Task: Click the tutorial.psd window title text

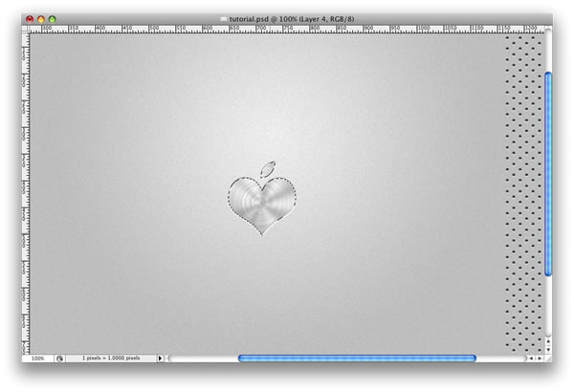Action: point(292,19)
